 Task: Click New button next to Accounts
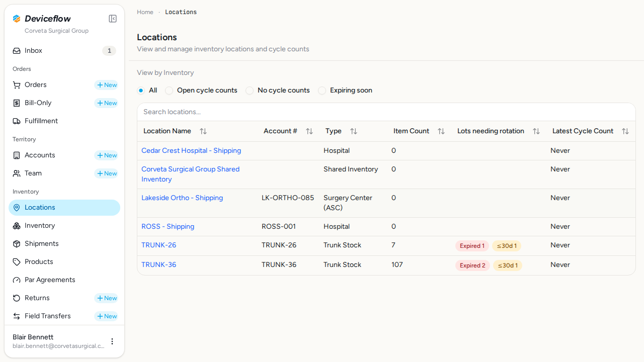106,155
